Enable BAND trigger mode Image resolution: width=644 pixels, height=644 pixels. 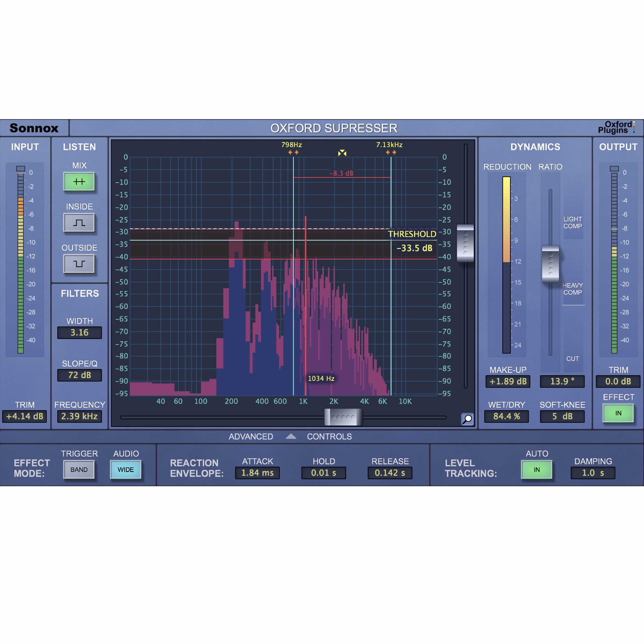point(79,470)
